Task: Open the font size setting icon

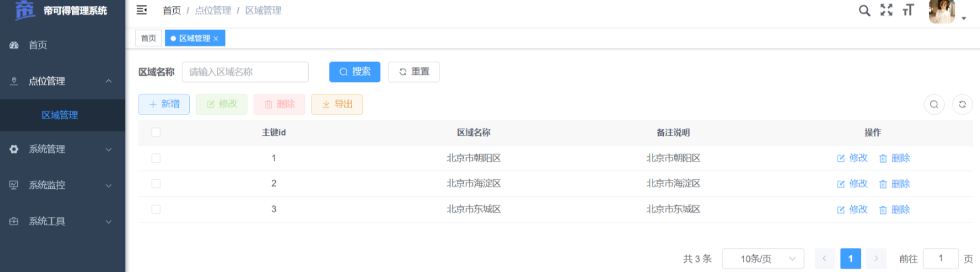Action: [908, 10]
